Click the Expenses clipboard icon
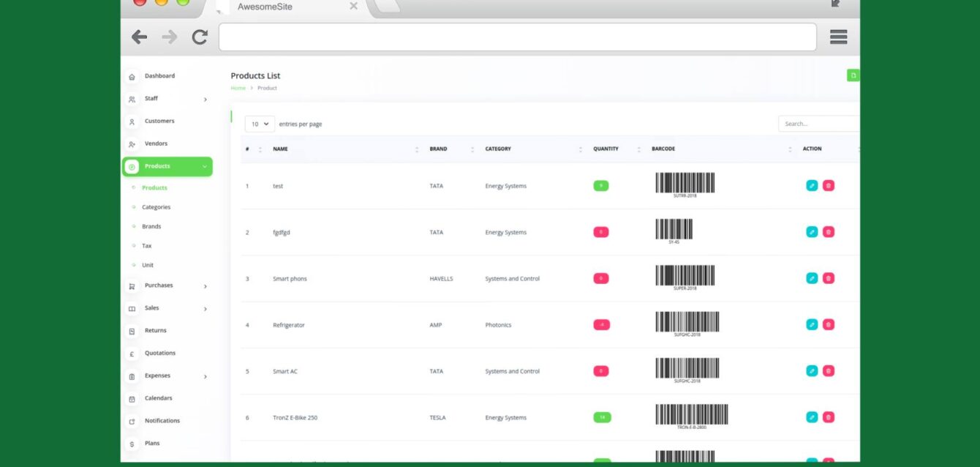The image size is (980, 467). click(x=132, y=377)
